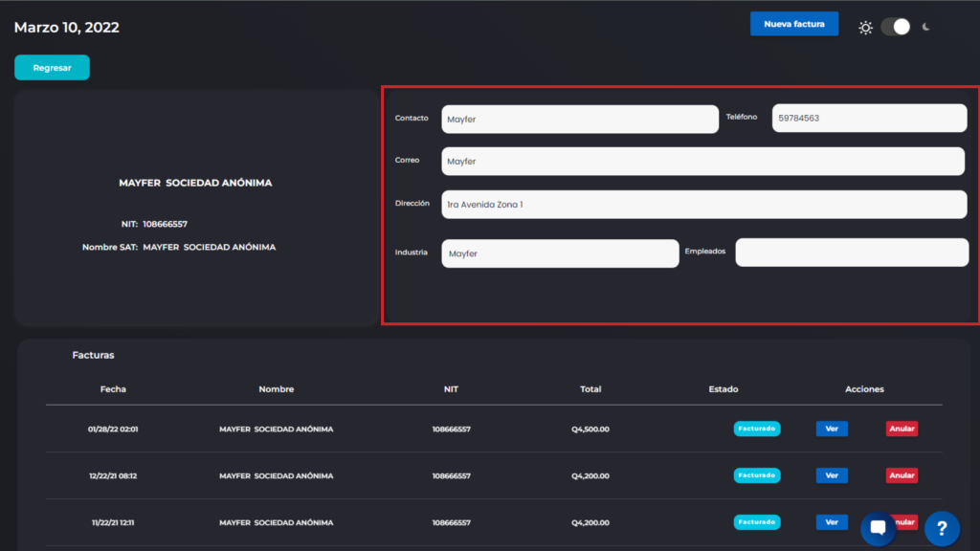The width and height of the screenshot is (980, 551).
Task: Click the Fecha column header
Action: (x=113, y=389)
